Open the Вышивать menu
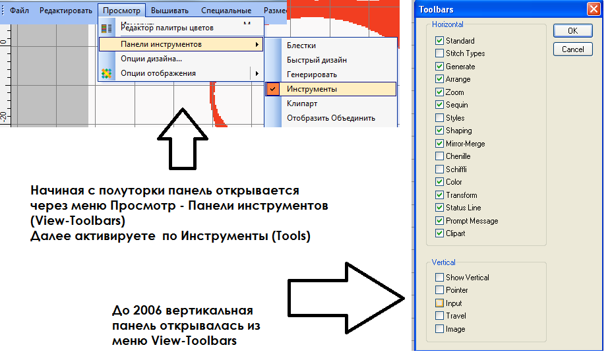This screenshot has width=612, height=364. click(x=169, y=11)
